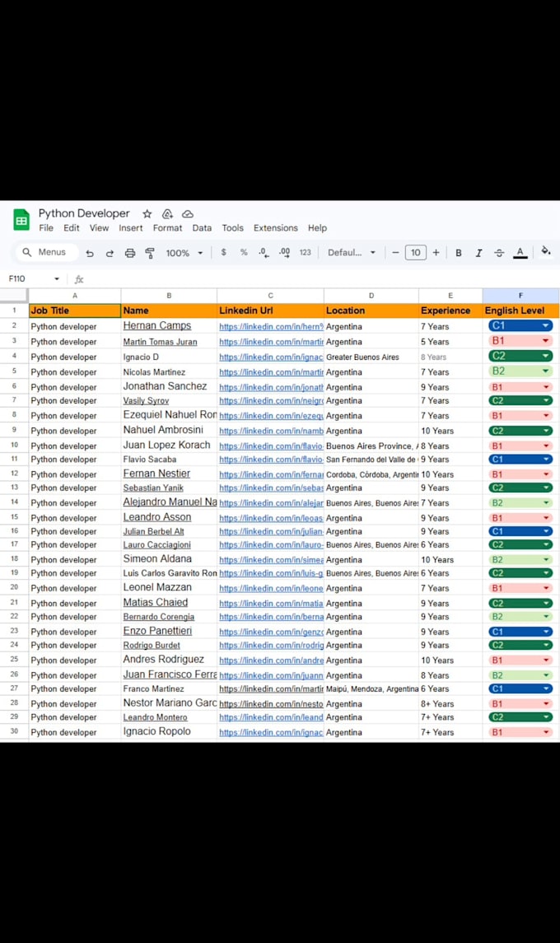Open the Edit menu
This screenshot has height=943, width=560.
click(x=71, y=228)
